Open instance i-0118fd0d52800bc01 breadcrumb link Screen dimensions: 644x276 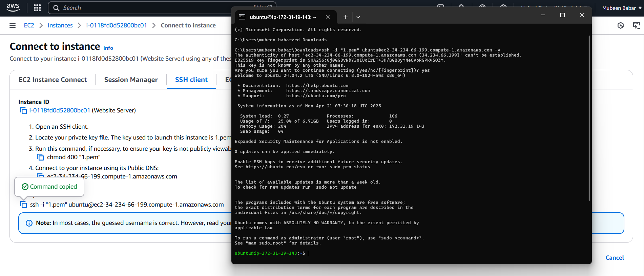117,25
